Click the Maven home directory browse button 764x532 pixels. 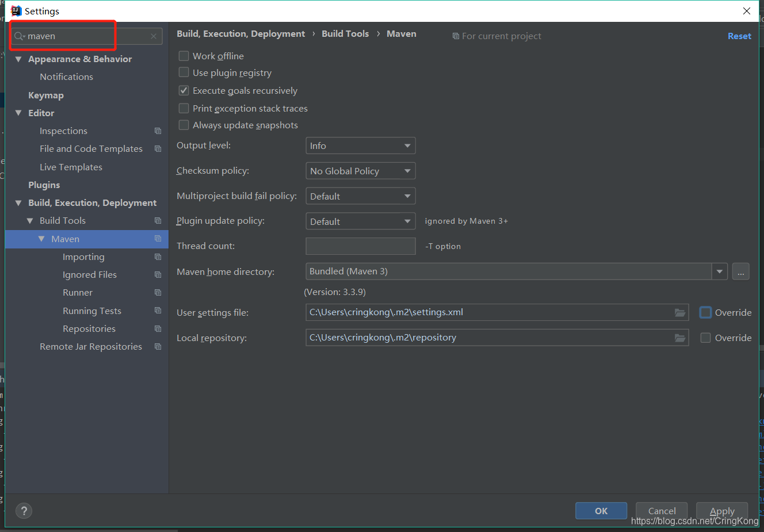coord(741,271)
